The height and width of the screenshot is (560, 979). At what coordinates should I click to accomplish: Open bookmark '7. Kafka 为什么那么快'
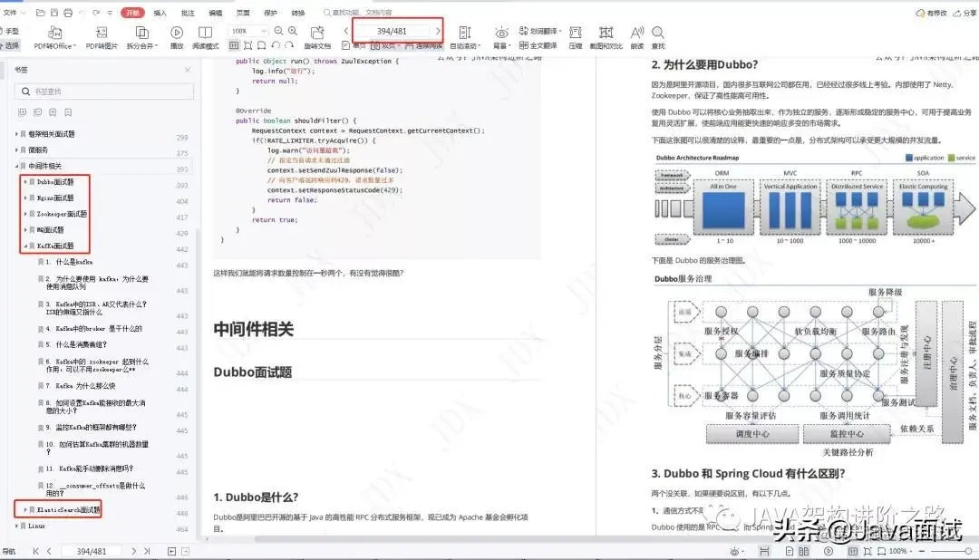pos(81,386)
